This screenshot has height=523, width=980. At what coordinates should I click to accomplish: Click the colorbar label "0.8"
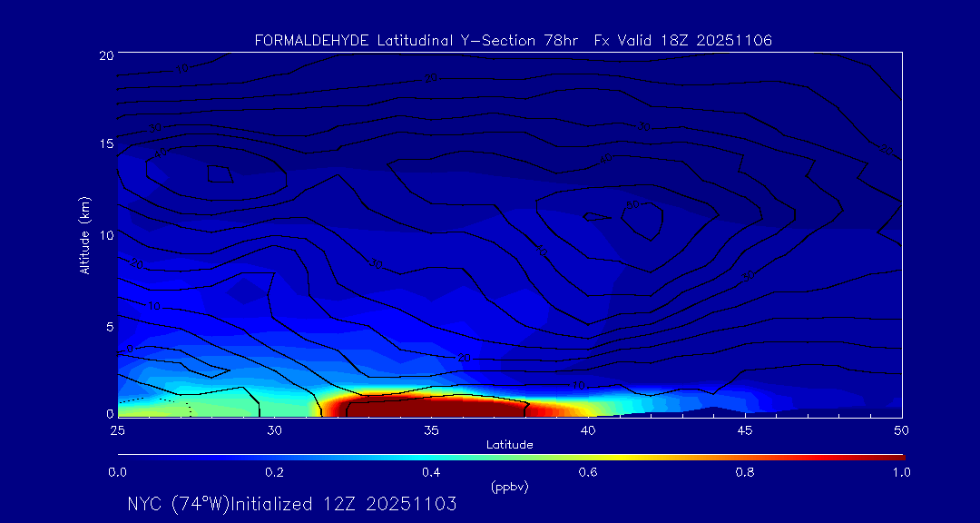click(x=745, y=472)
